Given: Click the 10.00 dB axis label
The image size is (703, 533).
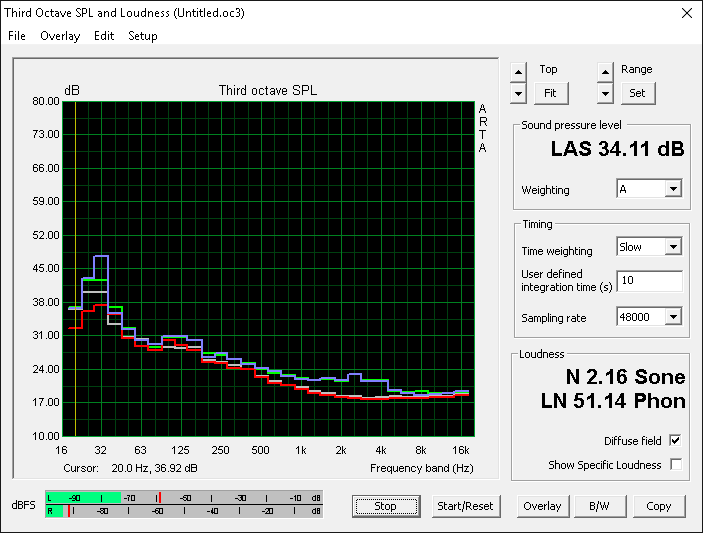Looking at the screenshot, I should pos(46,436).
